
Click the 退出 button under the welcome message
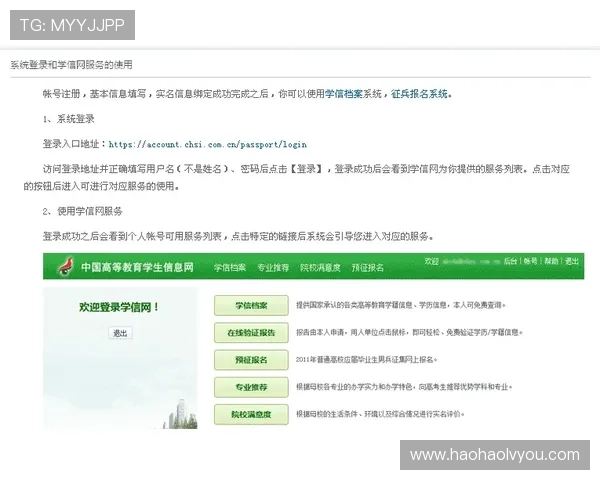click(x=121, y=333)
